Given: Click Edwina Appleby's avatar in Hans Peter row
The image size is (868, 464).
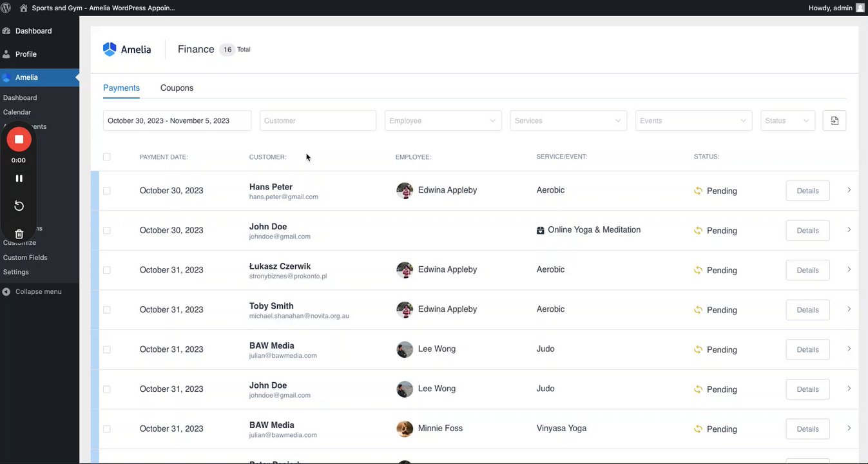Looking at the screenshot, I should (405, 190).
